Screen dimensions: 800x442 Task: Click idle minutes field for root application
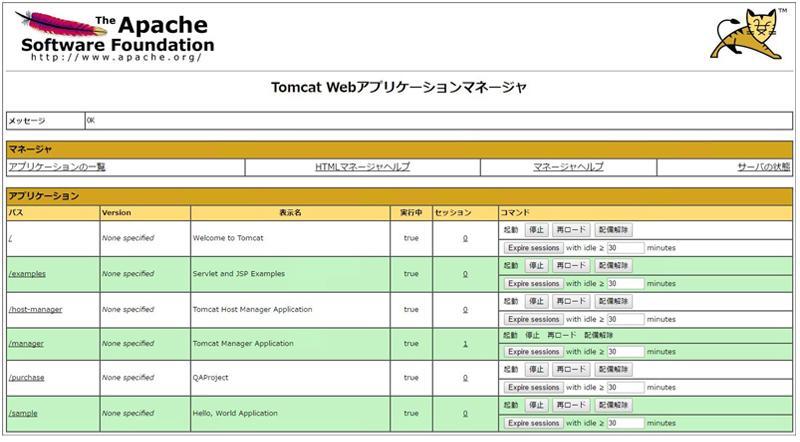click(626, 248)
